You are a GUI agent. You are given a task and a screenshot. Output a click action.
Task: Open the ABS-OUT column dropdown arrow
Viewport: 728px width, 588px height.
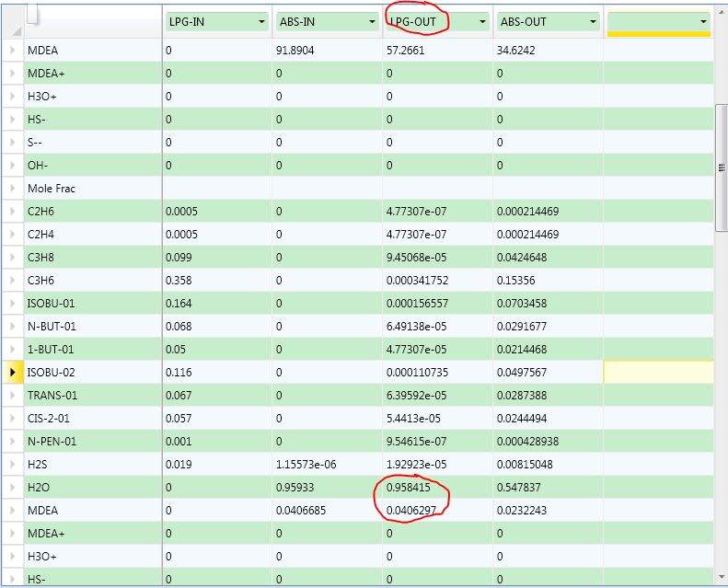[x=593, y=22]
